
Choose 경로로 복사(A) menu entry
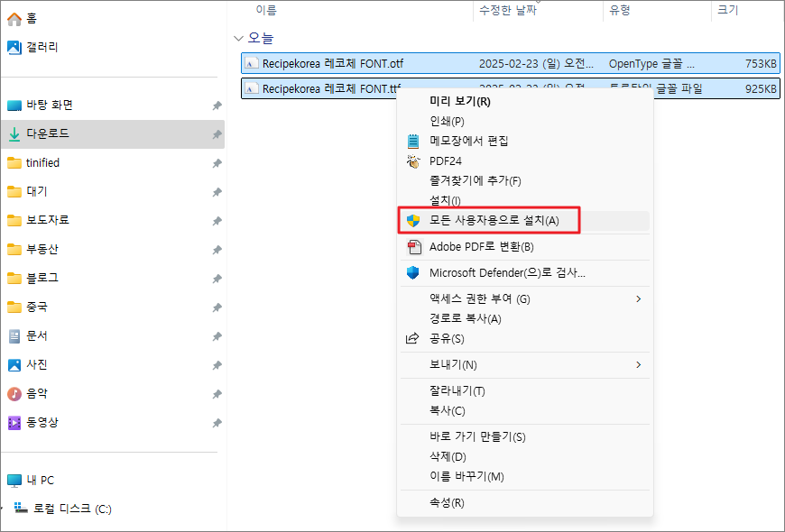pyautogui.click(x=465, y=318)
